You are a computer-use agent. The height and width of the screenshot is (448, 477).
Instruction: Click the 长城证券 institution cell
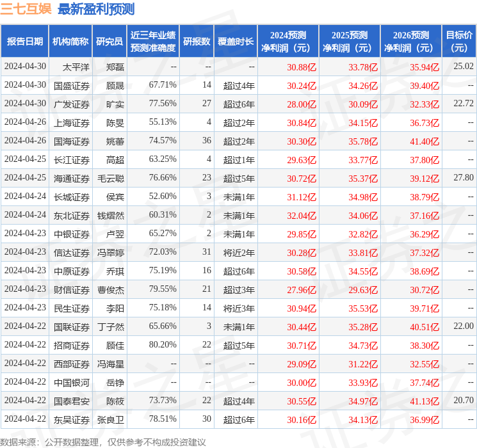click(x=72, y=197)
